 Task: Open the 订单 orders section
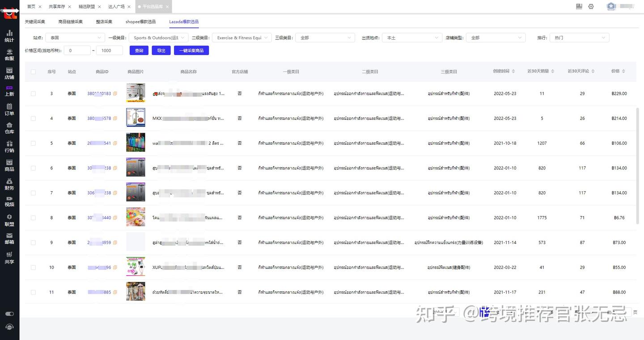click(9, 110)
